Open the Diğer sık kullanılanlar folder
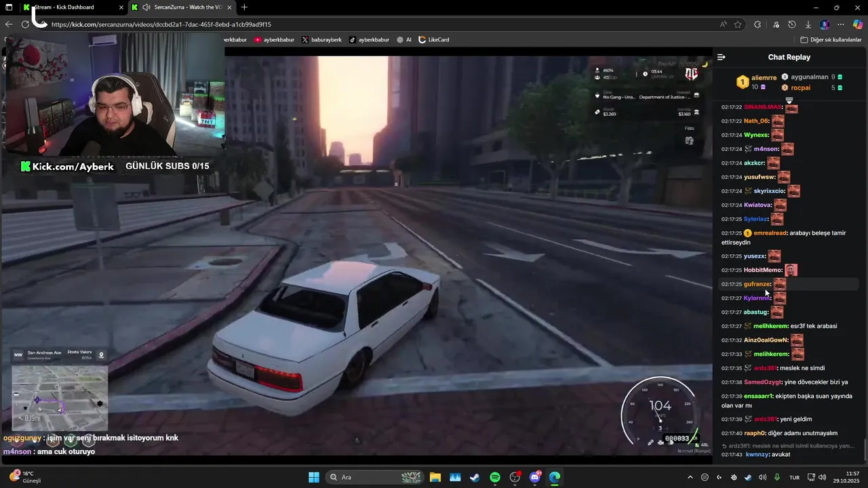Image resolution: width=868 pixels, height=488 pixels. point(831,40)
